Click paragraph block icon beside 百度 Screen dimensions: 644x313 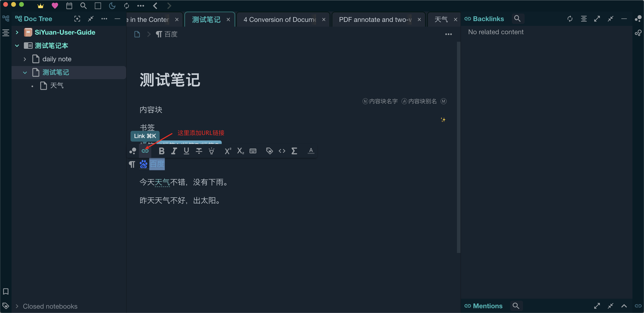coord(132,164)
